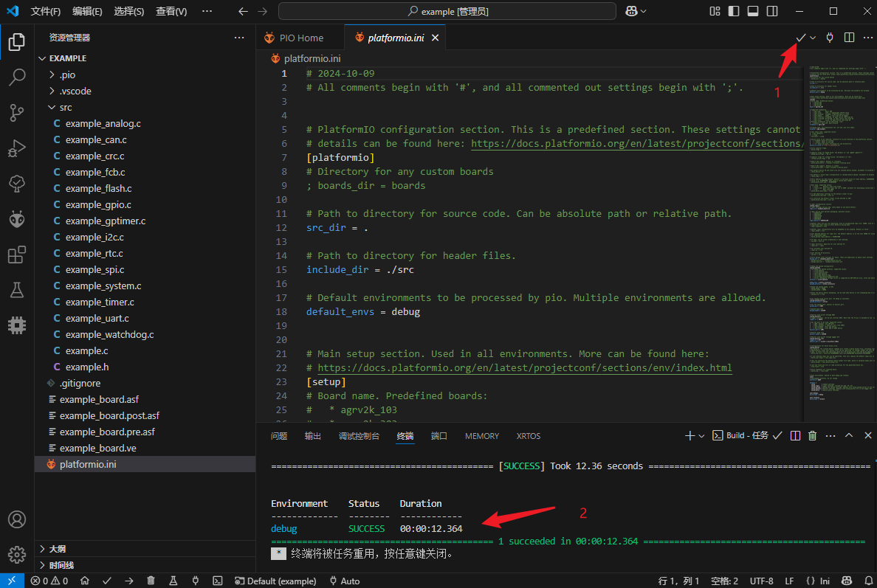Open Serial Monitor with the plug icon
877x588 pixels.
[x=194, y=581]
